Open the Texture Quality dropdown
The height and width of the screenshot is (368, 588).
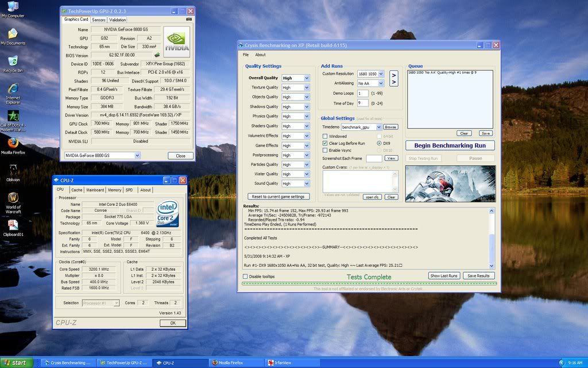coord(307,87)
